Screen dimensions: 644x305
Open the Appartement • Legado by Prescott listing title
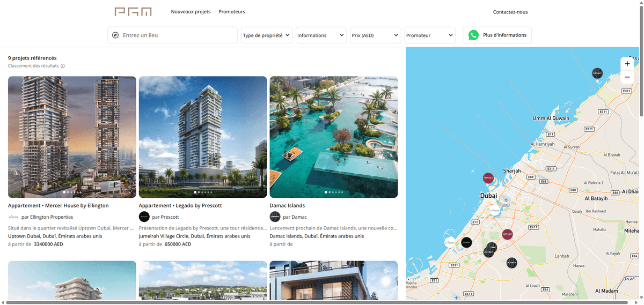tap(180, 206)
